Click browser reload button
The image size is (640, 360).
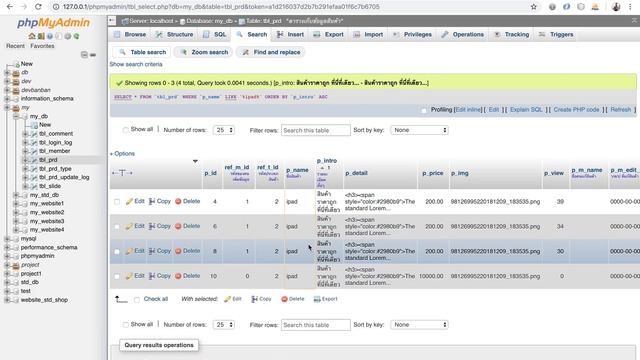[38, 7]
